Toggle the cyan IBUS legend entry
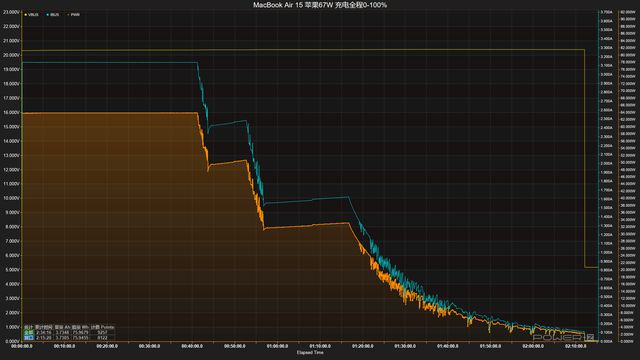Image resolution: width=640 pixels, height=360 pixels. (53, 15)
